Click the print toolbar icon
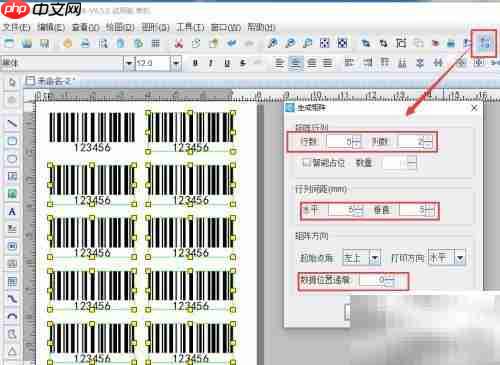This screenshot has width=500, height=365. pos(86,43)
